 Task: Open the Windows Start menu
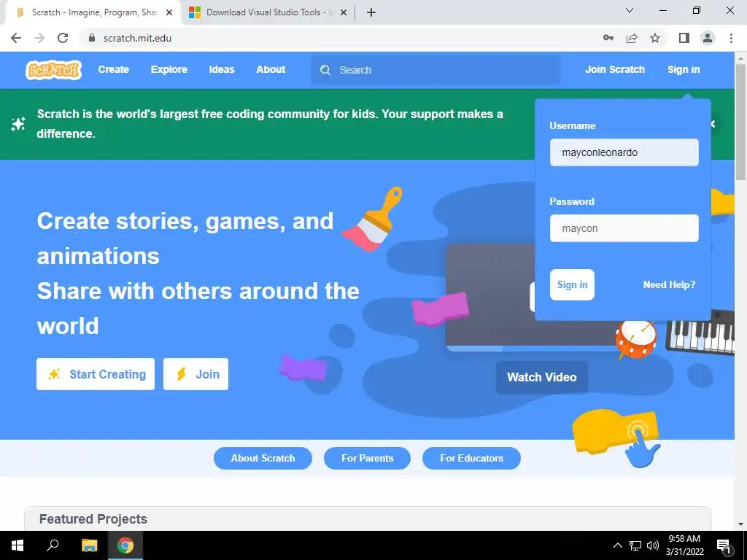click(x=18, y=545)
